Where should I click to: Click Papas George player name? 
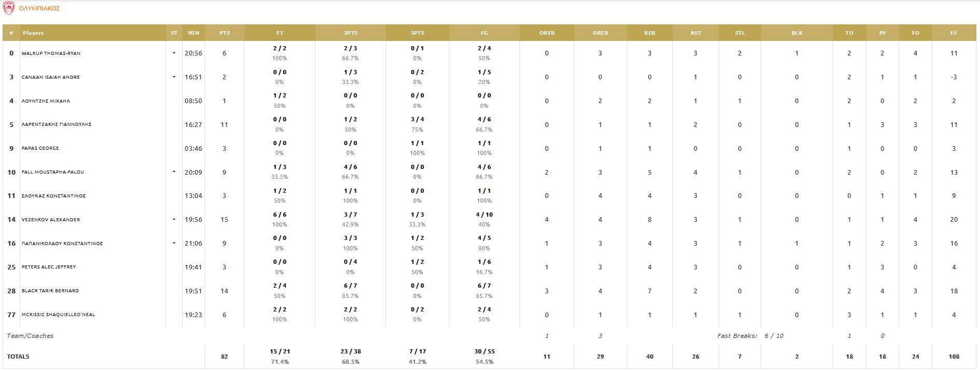(x=40, y=148)
